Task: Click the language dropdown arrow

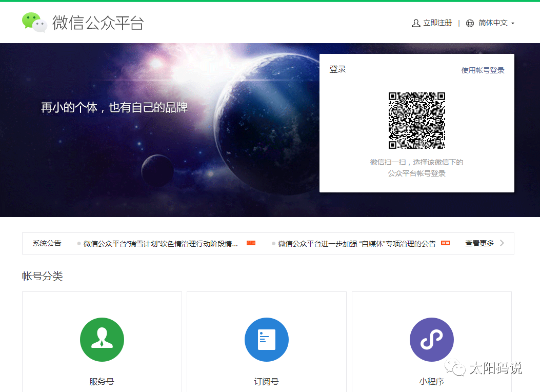Action: point(513,24)
